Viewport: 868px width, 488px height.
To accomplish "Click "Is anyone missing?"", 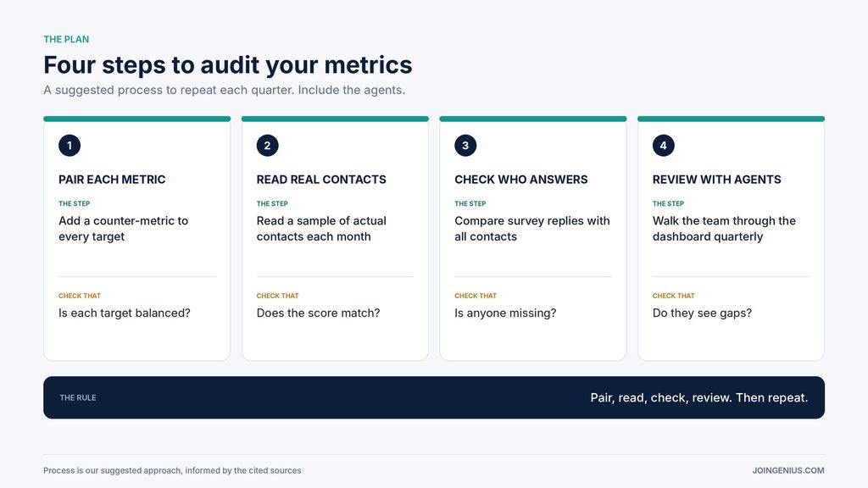I will 505,313.
